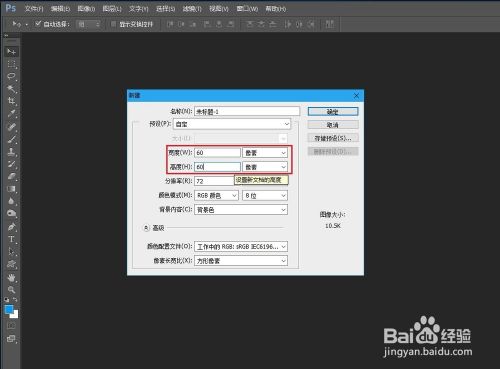Select the Shape tool
This screenshot has height=369, width=500.
[x=11, y=264]
